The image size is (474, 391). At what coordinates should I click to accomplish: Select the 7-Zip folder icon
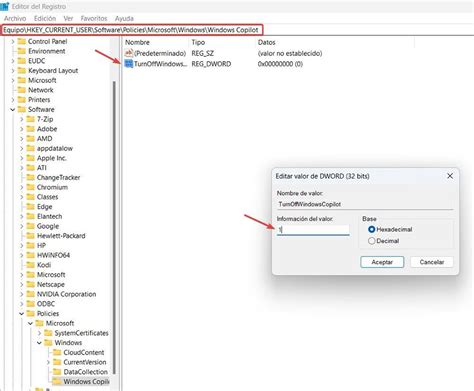point(31,119)
